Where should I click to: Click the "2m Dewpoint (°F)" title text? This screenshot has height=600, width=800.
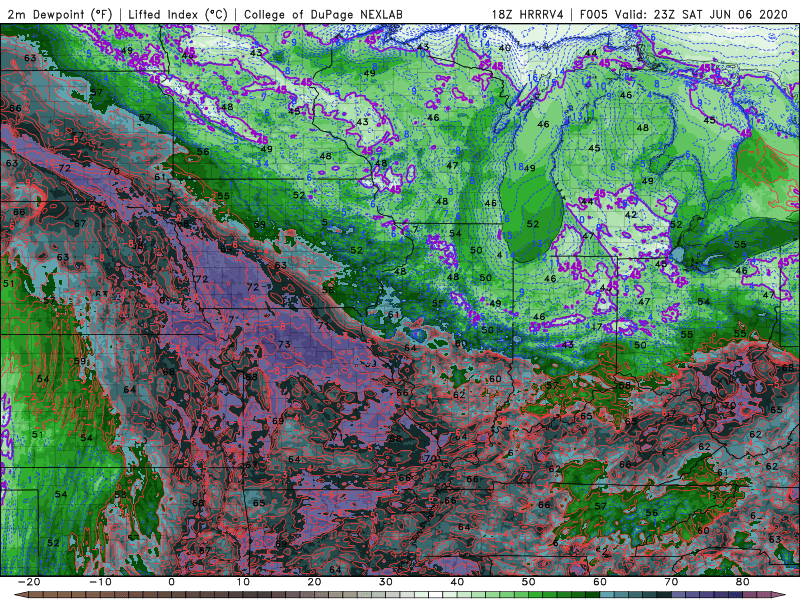tap(59, 14)
